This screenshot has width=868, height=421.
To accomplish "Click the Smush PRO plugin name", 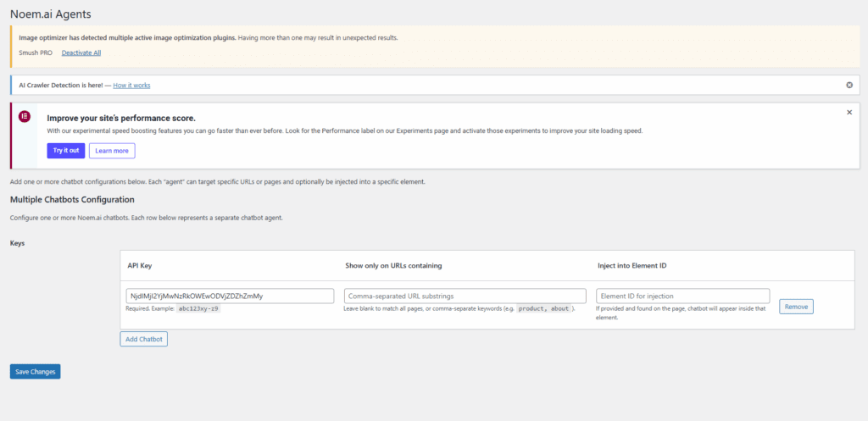I will [x=36, y=53].
